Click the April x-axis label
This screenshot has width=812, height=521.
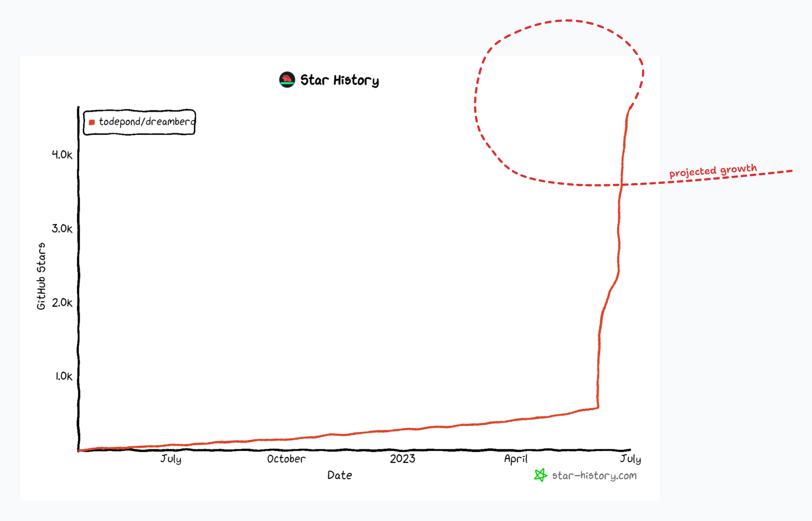tap(516, 459)
